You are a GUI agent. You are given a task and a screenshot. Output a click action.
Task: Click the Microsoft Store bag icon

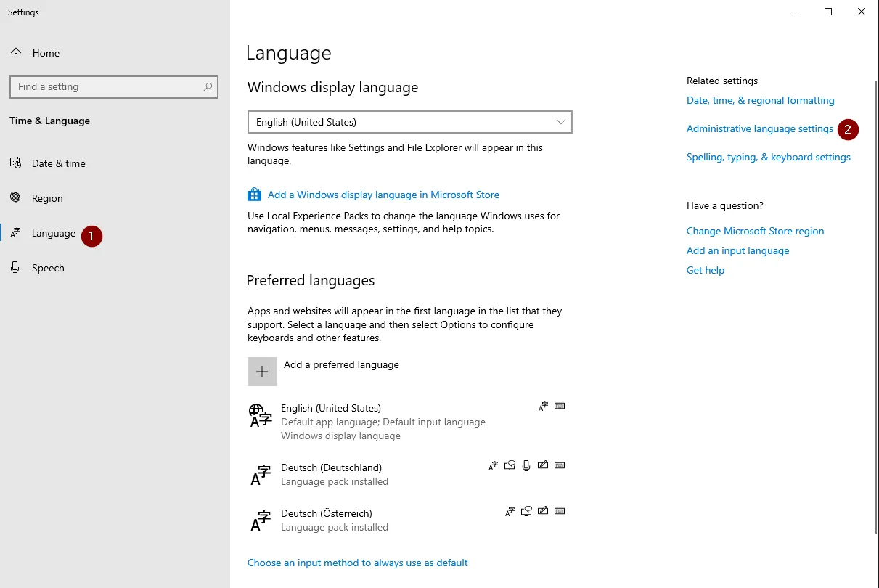pyautogui.click(x=254, y=195)
